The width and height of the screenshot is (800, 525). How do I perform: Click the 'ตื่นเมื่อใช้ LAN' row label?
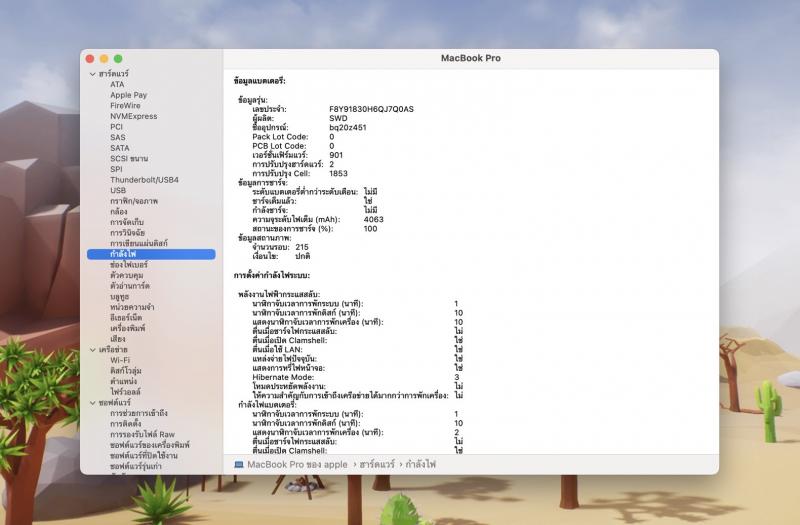[x=277, y=349]
